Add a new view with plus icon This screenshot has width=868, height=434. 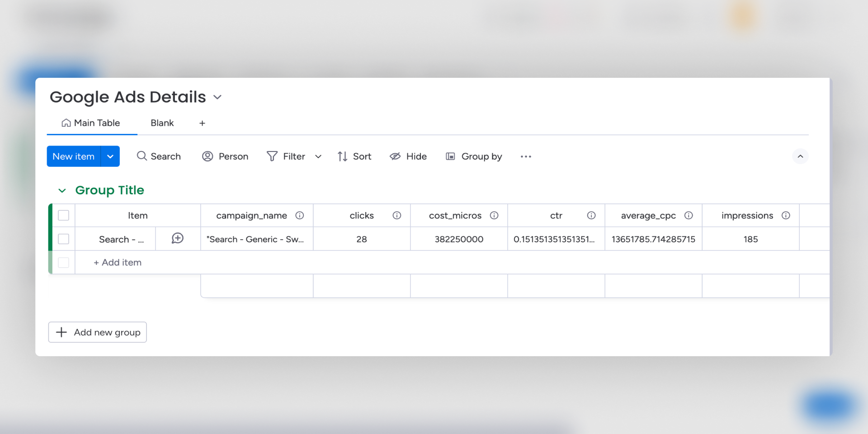(x=202, y=123)
